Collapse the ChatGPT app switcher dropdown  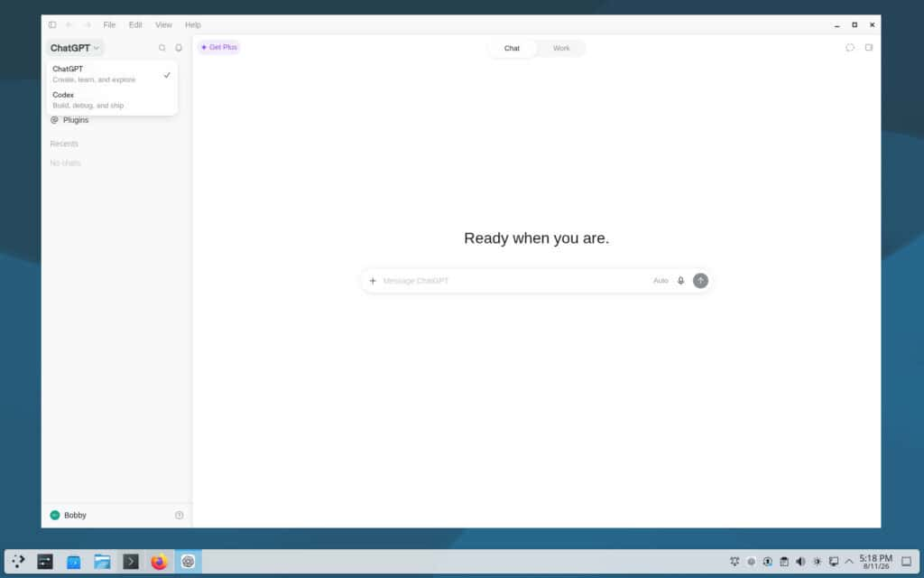click(75, 48)
